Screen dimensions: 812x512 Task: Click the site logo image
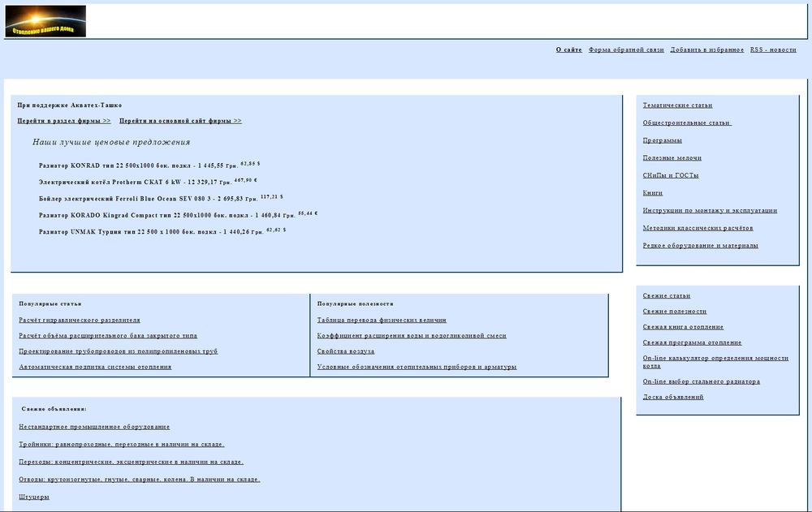(45, 21)
